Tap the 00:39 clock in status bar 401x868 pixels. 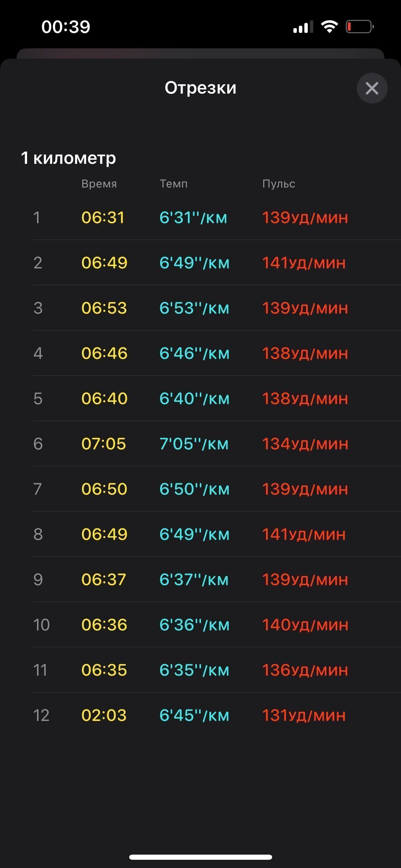tap(66, 27)
